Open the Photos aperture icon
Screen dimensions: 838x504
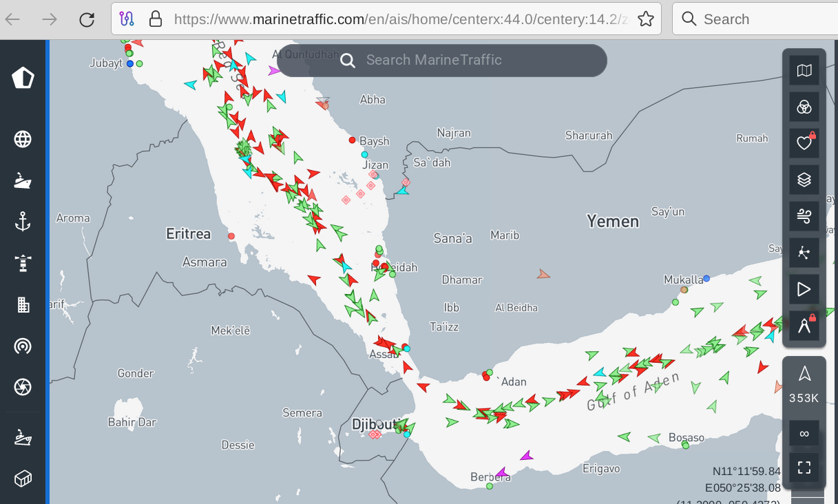click(23, 387)
